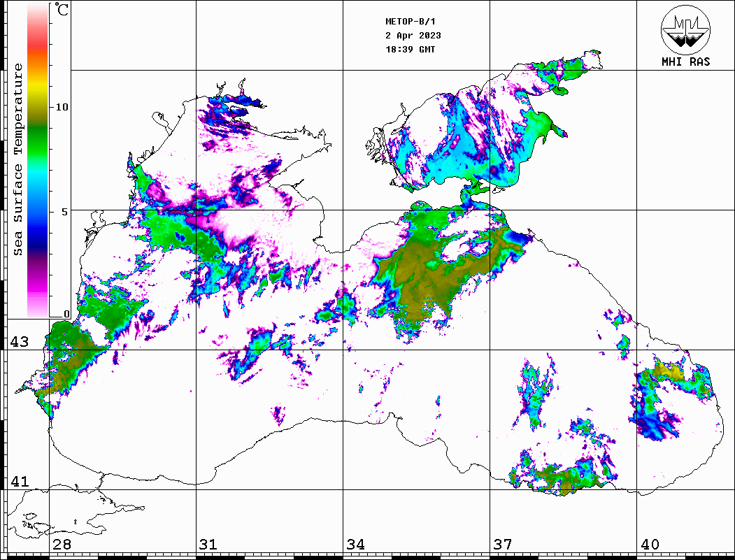Click longitude label '34'
Viewport: 735px width, 560px height.
click(355, 544)
